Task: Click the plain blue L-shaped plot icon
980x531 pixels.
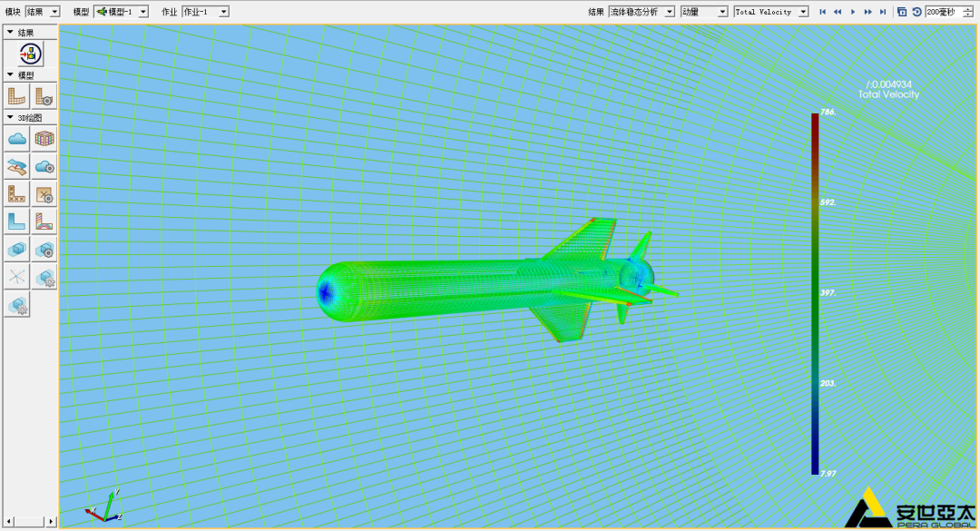Action: click(17, 221)
